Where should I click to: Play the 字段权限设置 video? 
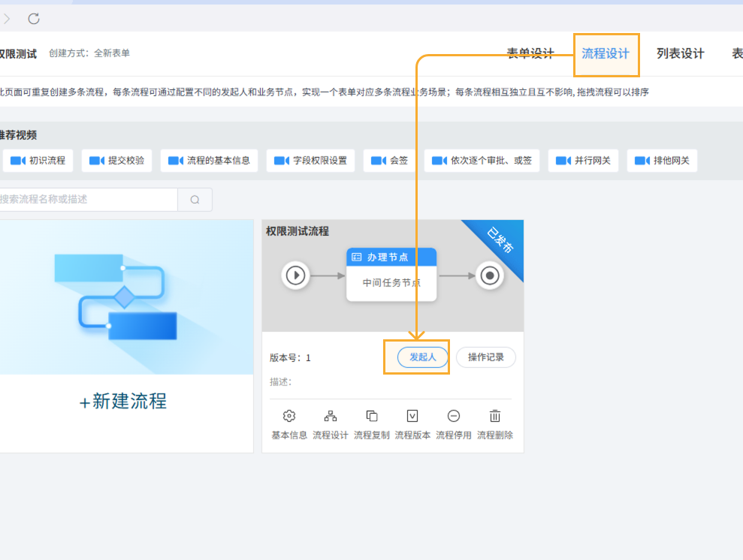pos(310,161)
